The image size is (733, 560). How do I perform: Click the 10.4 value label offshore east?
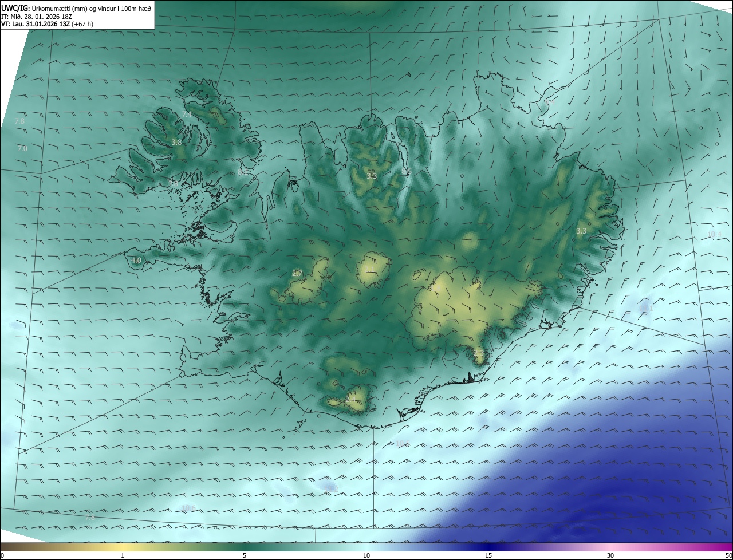(714, 234)
